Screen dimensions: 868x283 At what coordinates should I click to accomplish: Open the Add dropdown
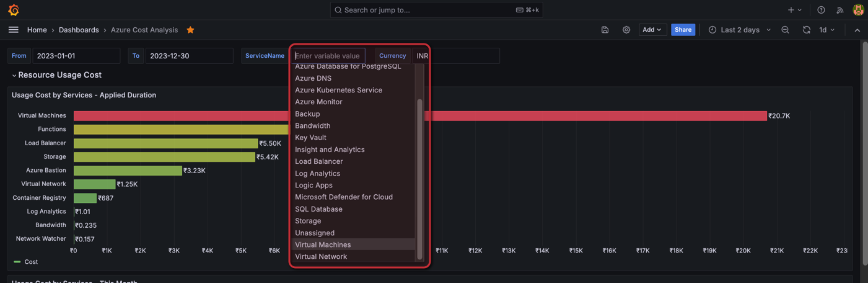(652, 30)
